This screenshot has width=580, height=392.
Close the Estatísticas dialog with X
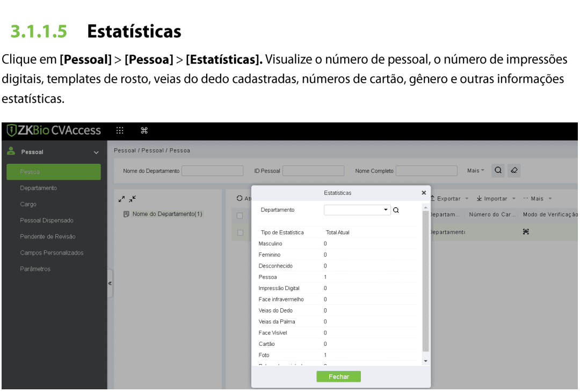pos(424,193)
